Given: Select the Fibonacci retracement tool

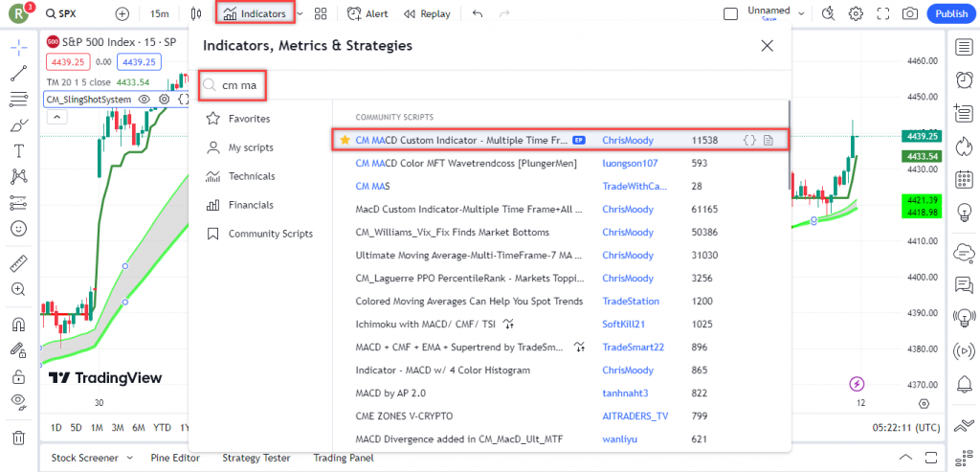Looking at the screenshot, I should (x=19, y=100).
